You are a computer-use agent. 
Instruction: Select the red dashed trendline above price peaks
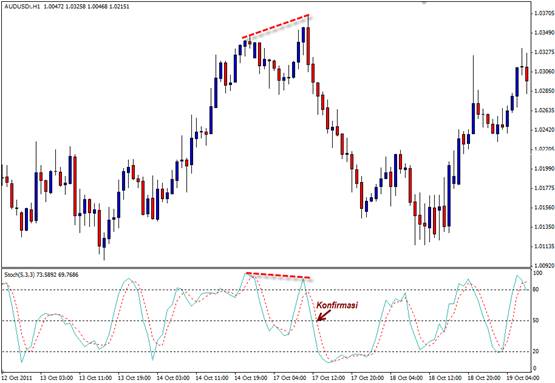(x=276, y=26)
